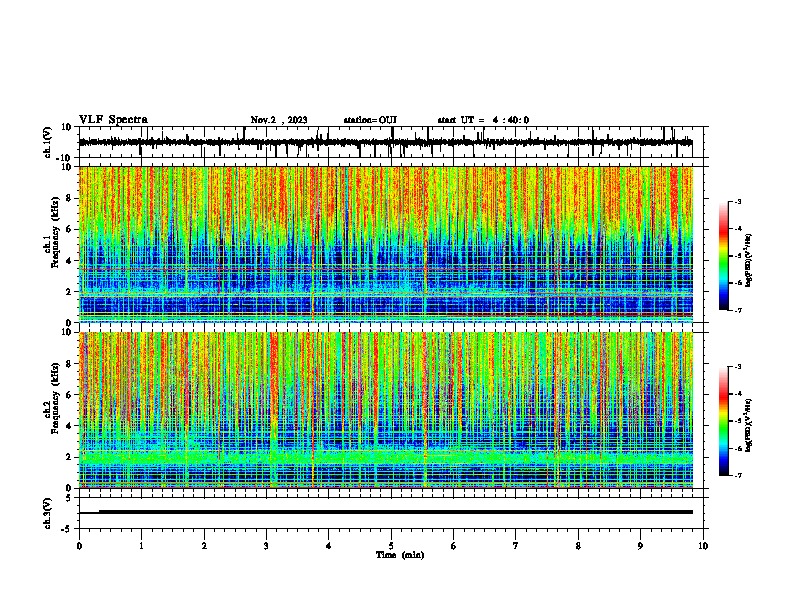
Task: Click the "8" tick on the Time axis
Action: tap(578, 546)
